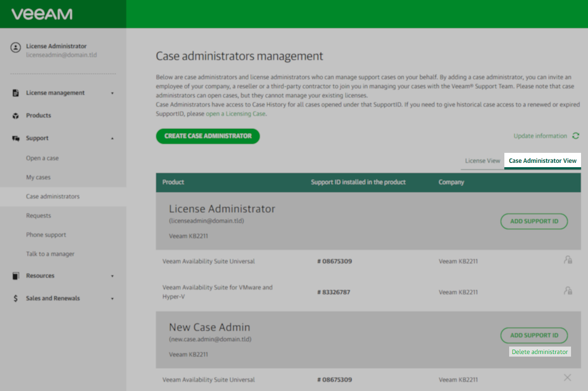
Task: Click the Support chat icon
Action: pyautogui.click(x=16, y=138)
